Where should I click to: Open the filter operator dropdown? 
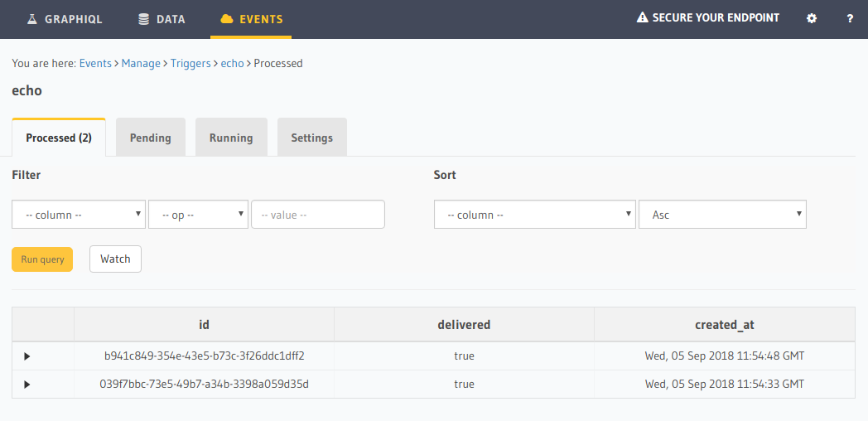[x=198, y=215]
